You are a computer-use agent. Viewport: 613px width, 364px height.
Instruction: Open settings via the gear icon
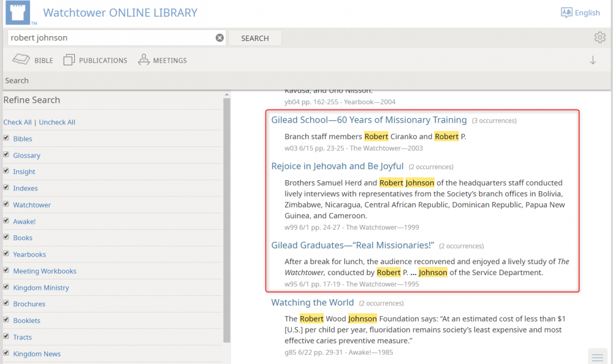(x=600, y=38)
